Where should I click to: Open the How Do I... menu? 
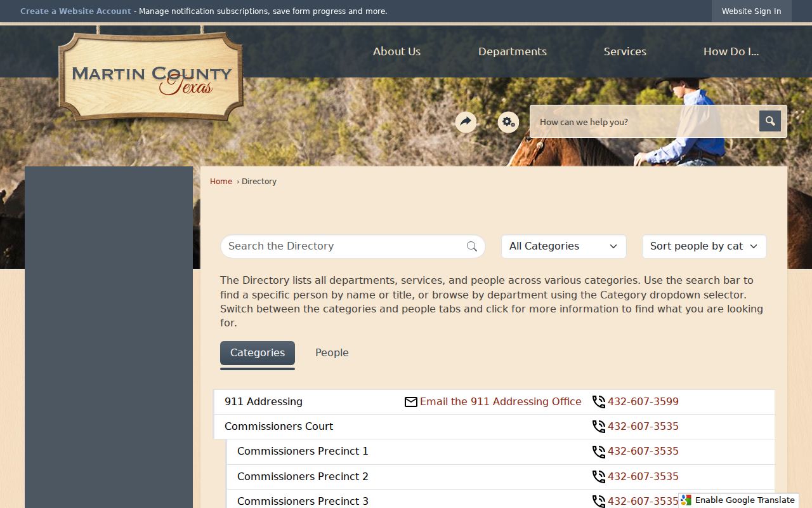pyautogui.click(x=731, y=51)
